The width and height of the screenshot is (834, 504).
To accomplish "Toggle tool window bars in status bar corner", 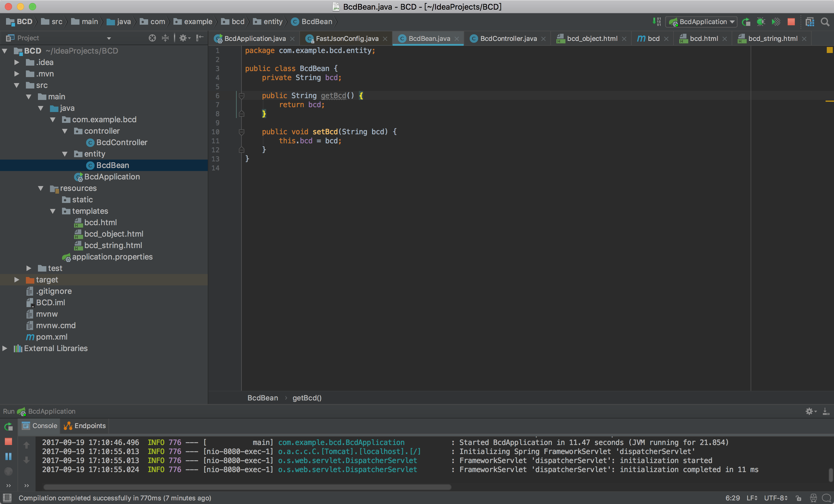I will point(7,498).
